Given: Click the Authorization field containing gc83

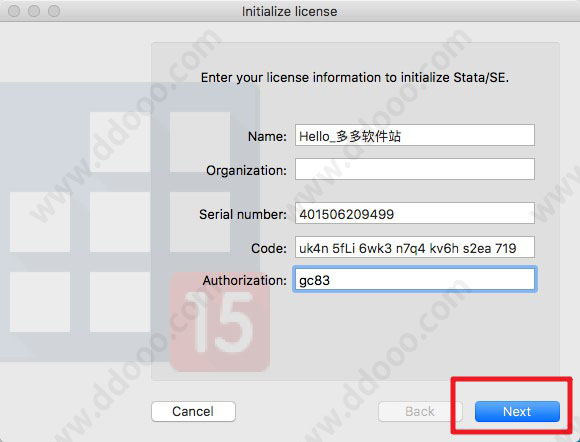Looking at the screenshot, I should tap(415, 280).
